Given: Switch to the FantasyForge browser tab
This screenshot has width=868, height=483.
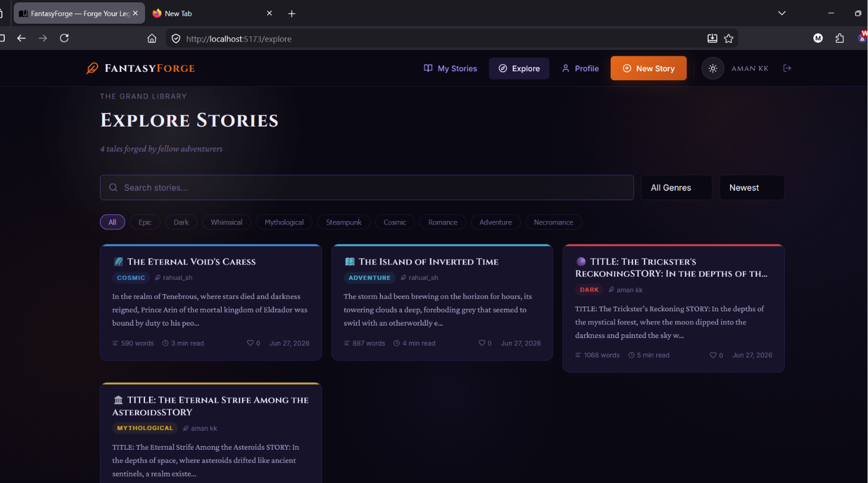Looking at the screenshot, I should 79,13.
